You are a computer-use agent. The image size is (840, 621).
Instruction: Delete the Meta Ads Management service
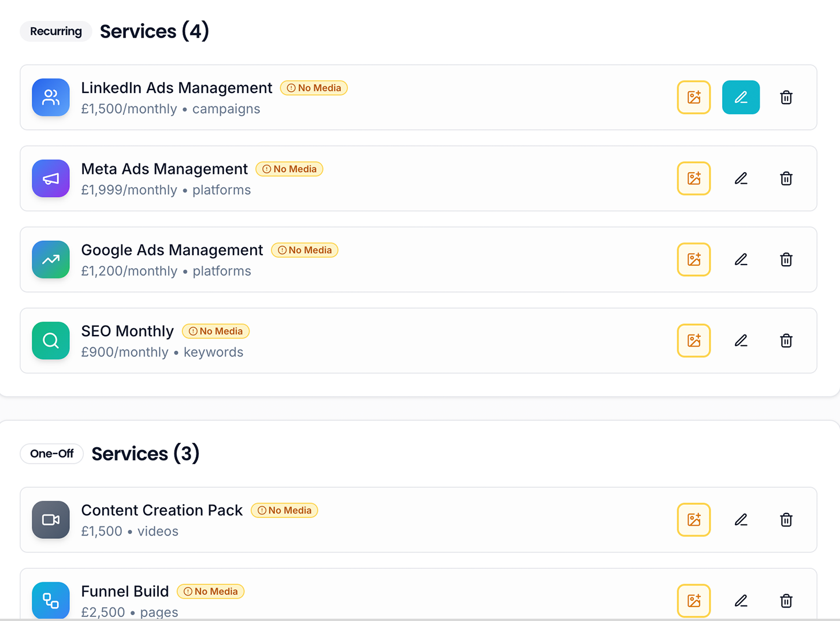click(x=786, y=179)
